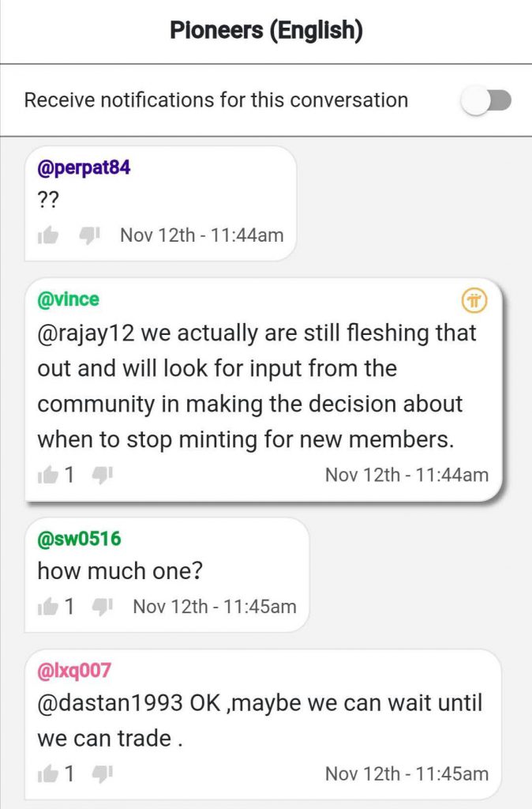Screen dimensions: 532x809
Task: Open the @sw0516 user profile
Action: pyautogui.click(x=79, y=539)
